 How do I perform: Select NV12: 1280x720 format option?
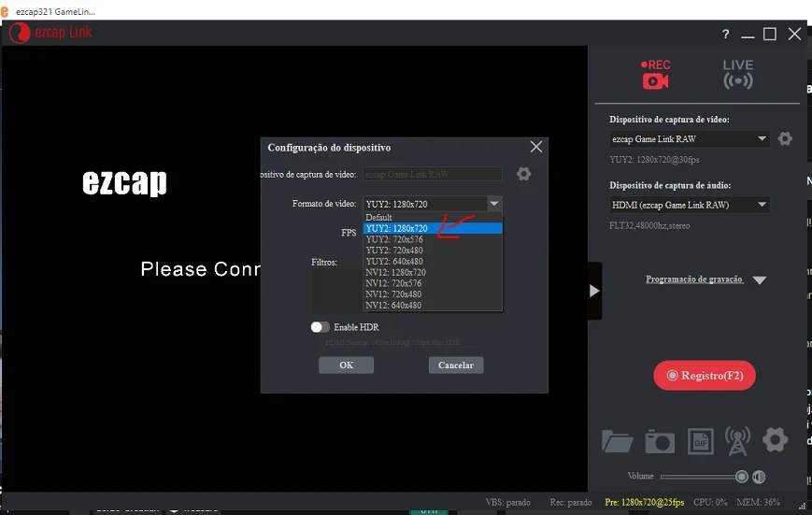click(x=433, y=273)
